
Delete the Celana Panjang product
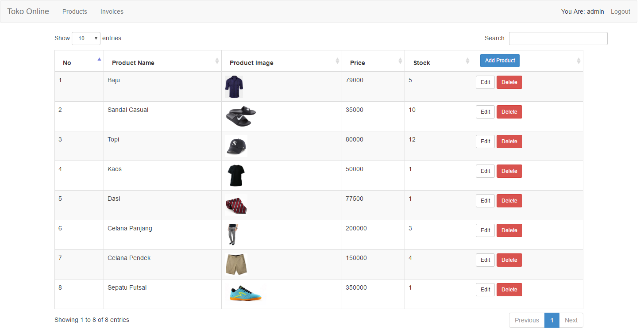509,230
